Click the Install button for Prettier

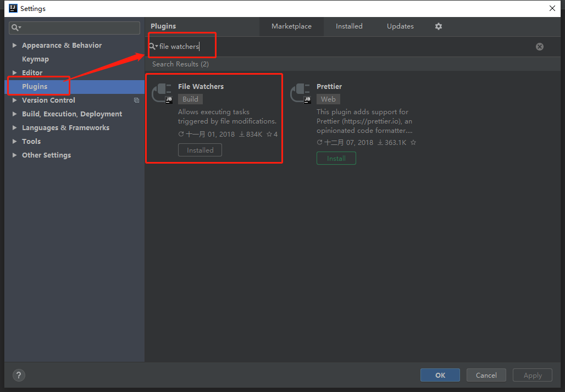point(336,158)
